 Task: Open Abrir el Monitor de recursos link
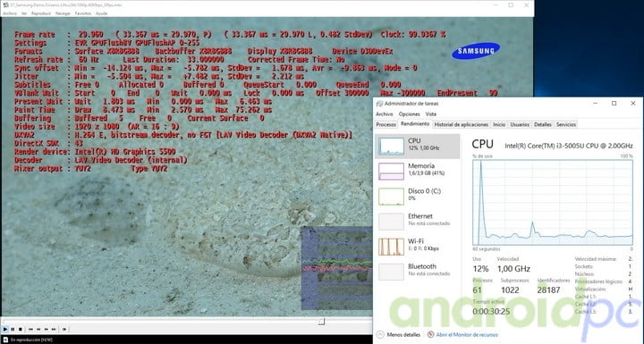[x=467, y=334]
